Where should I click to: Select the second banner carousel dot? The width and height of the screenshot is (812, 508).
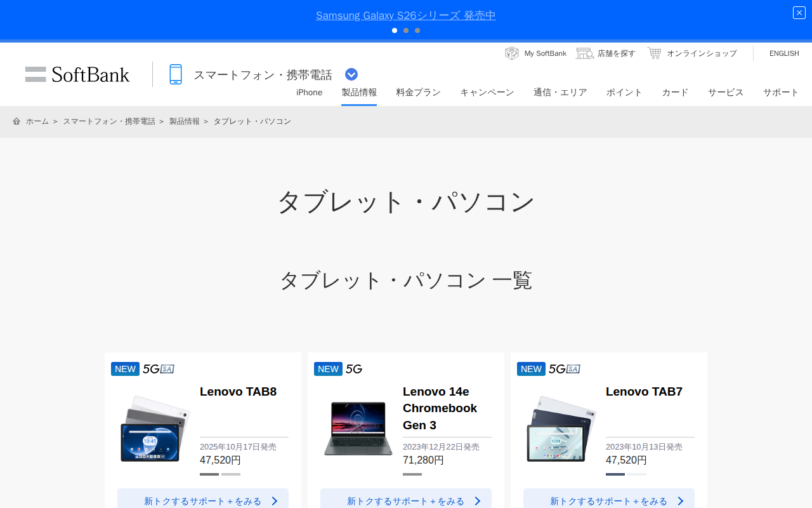click(x=406, y=30)
